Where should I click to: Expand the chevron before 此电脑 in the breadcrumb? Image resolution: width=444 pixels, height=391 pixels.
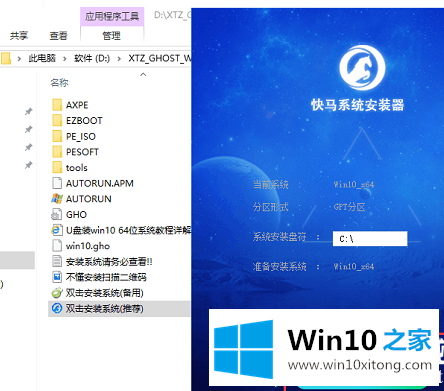19,59
